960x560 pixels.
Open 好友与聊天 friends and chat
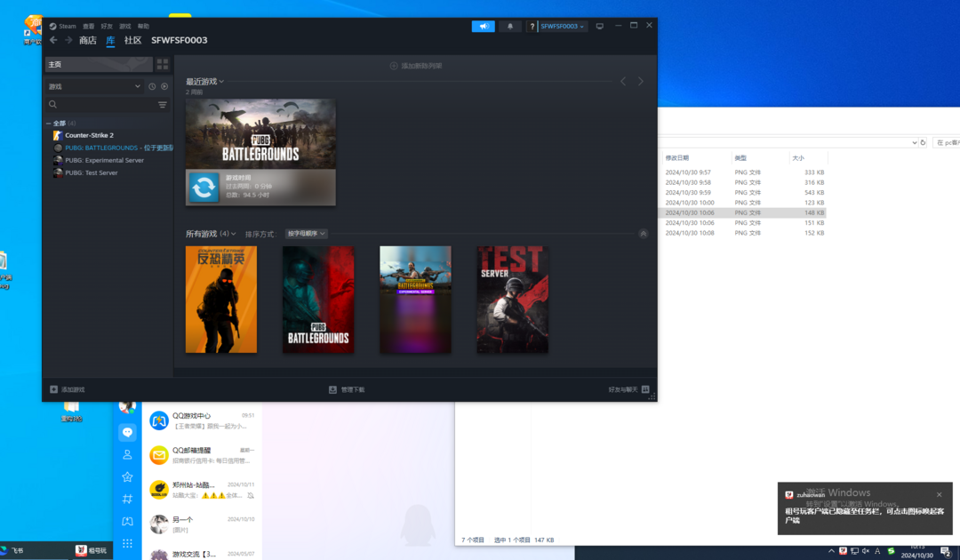tap(628, 389)
